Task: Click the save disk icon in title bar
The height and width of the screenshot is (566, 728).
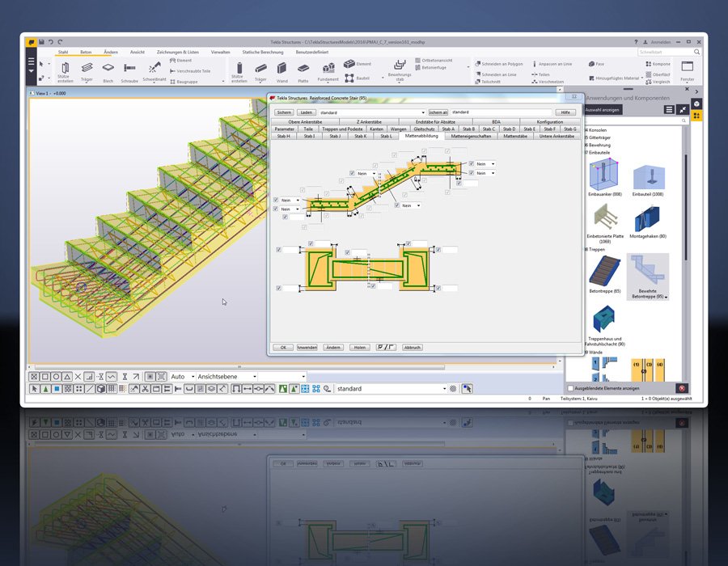Action: [x=41, y=42]
